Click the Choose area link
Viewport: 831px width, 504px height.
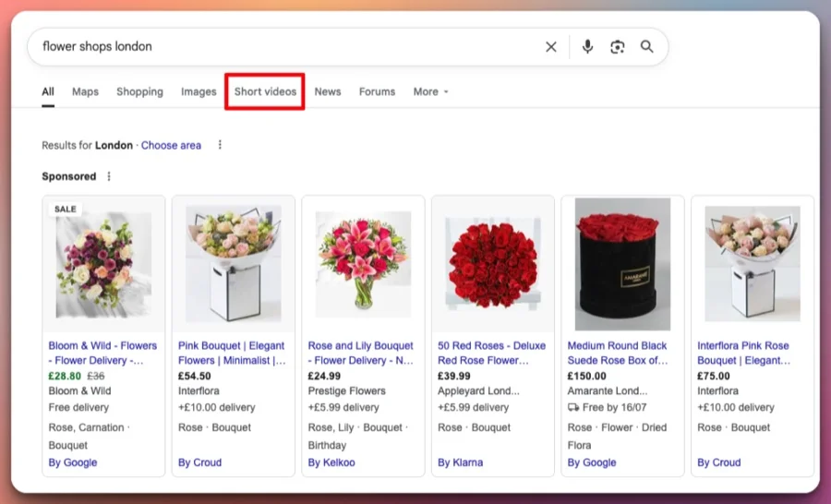coord(171,145)
